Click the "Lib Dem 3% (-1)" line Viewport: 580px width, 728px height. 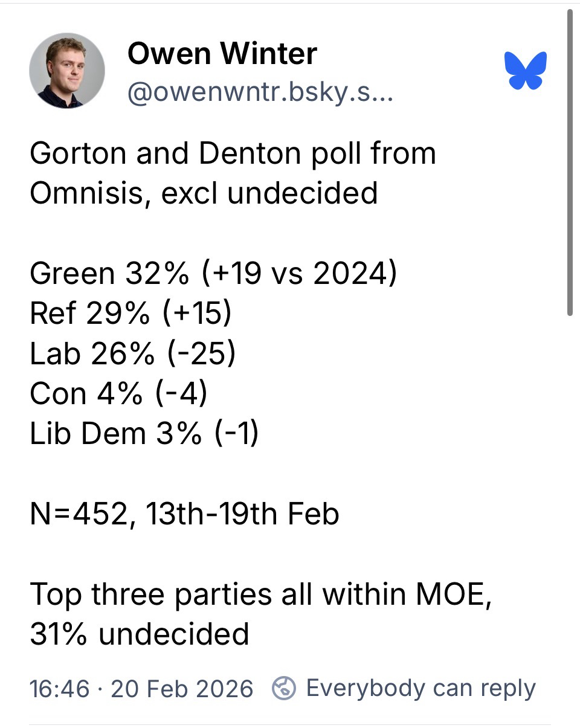144,433
